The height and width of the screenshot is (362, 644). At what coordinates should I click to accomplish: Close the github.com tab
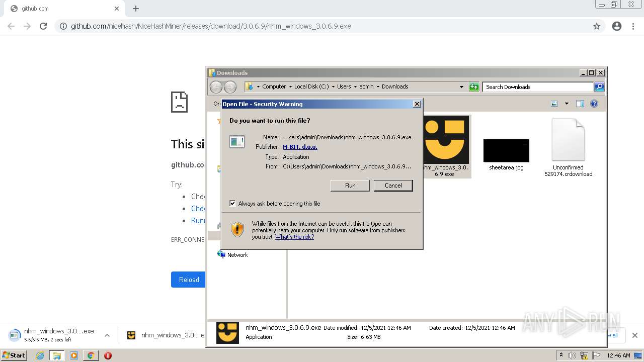117,9
